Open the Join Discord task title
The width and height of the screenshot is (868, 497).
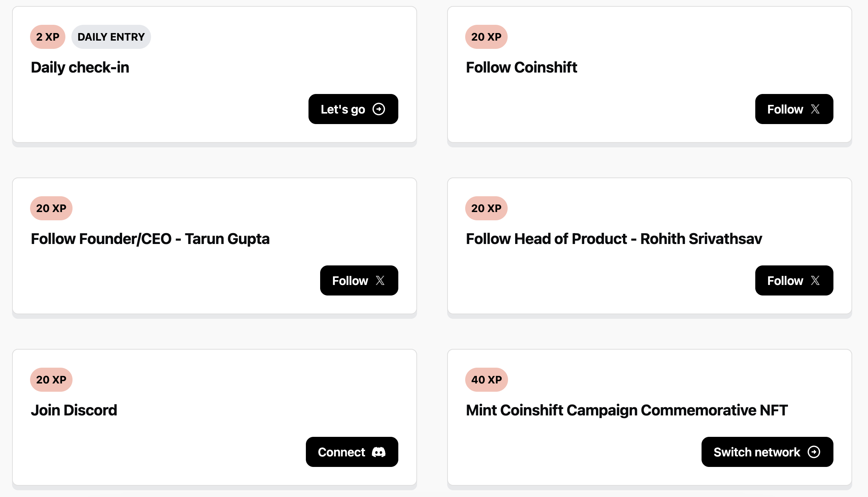pos(74,411)
